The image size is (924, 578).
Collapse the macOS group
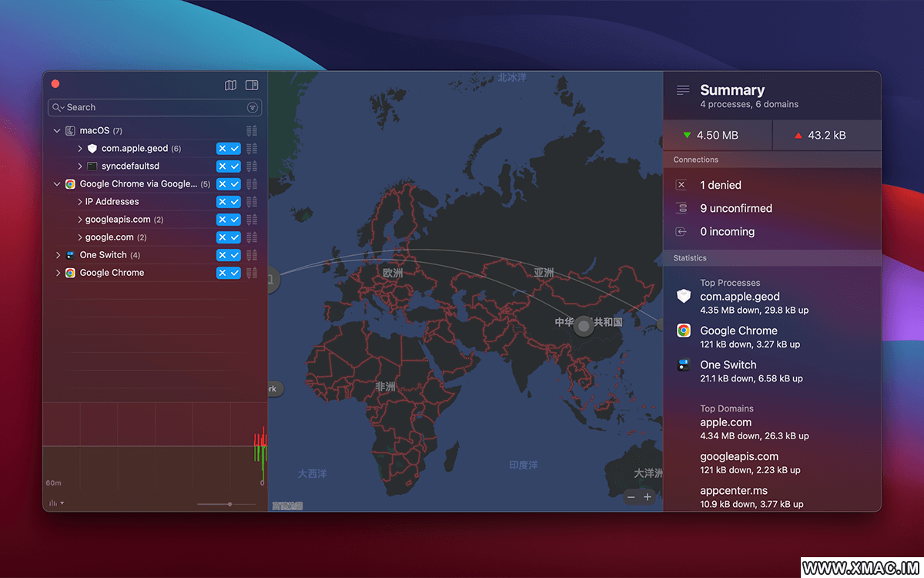(57, 131)
